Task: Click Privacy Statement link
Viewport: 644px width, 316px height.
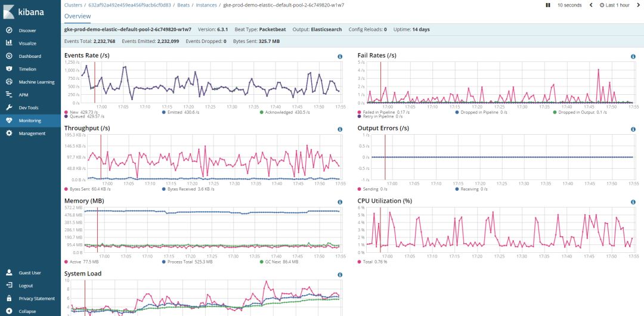Action: pos(36,298)
